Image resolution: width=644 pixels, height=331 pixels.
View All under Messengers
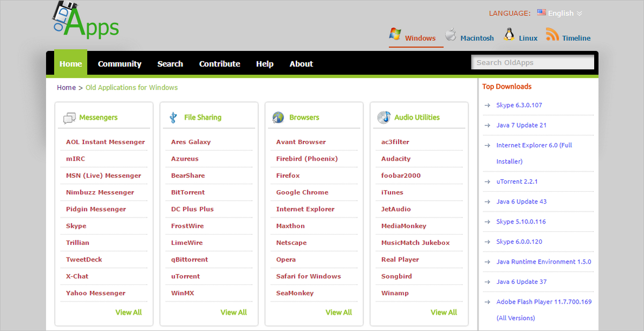pyautogui.click(x=129, y=312)
